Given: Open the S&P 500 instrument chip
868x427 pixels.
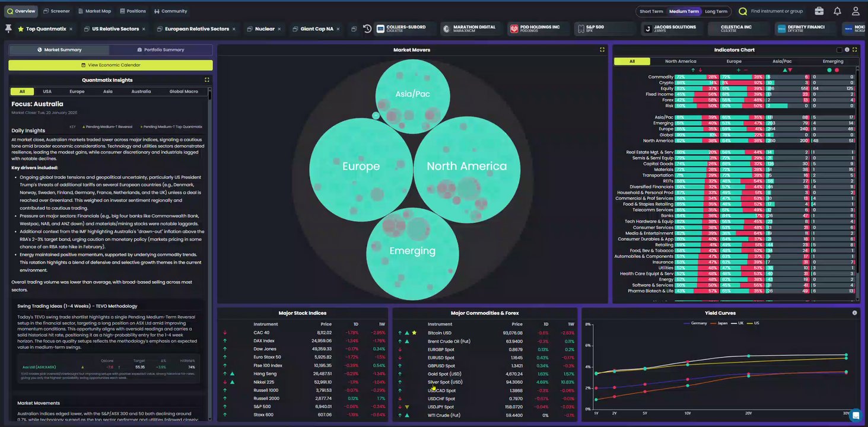Looking at the screenshot, I should [x=605, y=28].
